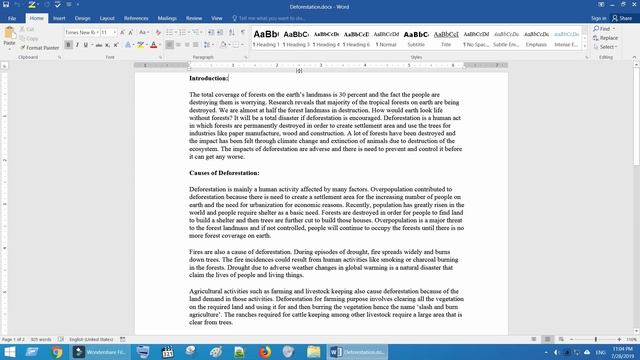The image size is (640, 360).
Task: Open the Font dialog launcher
Action: [160, 58]
